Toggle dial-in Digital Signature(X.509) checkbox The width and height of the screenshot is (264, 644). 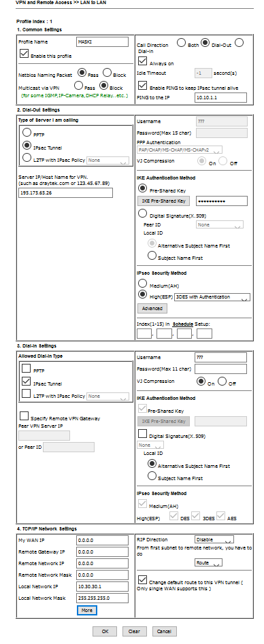pos(143,433)
